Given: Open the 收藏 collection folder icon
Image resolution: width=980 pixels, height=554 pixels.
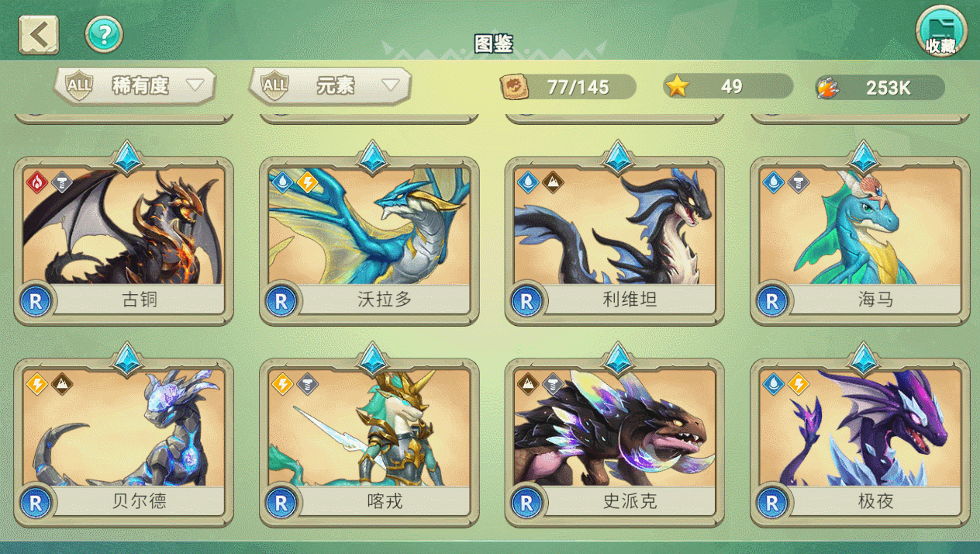Looking at the screenshot, I should 940,32.
